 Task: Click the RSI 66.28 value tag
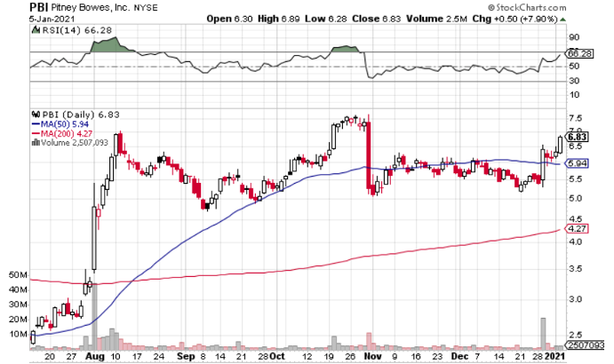(x=580, y=53)
